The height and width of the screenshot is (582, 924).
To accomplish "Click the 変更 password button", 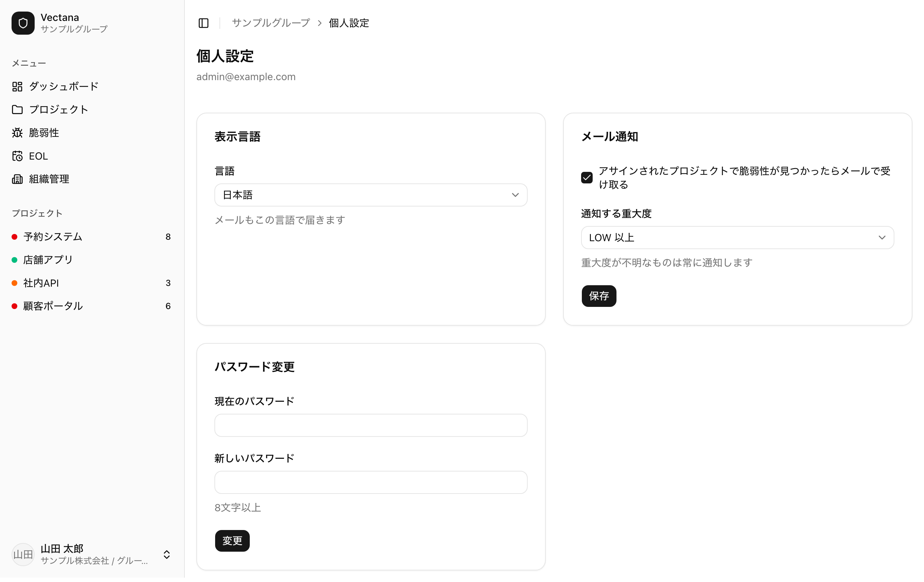I will pos(232,540).
